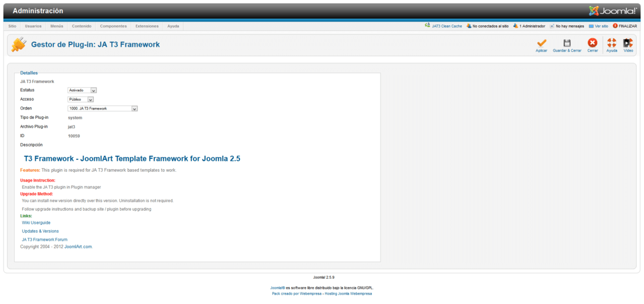Click the Guardar & Cerrar disk icon
The width and height of the screenshot is (644, 304).
tap(567, 43)
